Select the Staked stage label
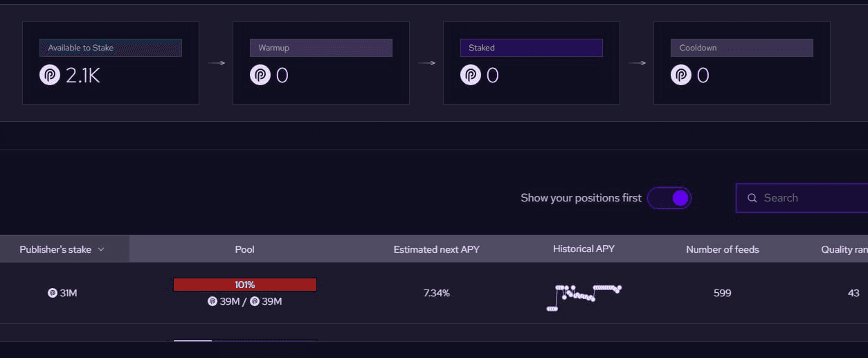This screenshot has height=358, width=868. coord(531,48)
